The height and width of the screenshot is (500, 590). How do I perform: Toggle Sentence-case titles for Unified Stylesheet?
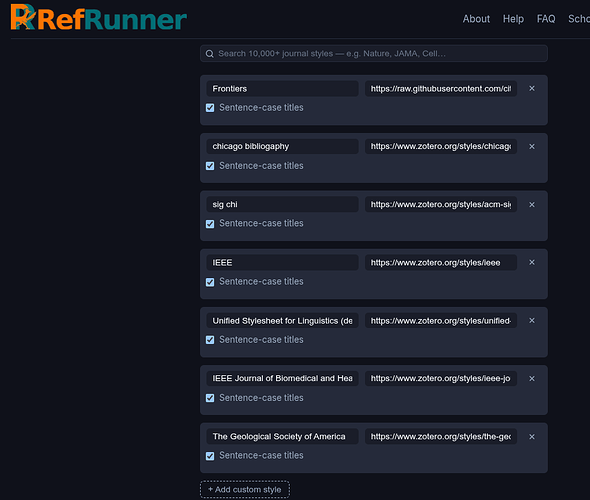210,340
